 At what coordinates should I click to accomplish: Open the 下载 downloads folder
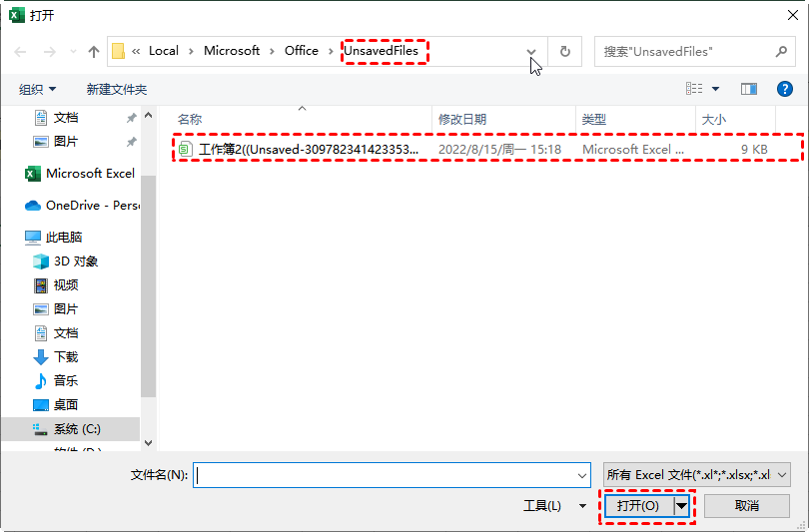(x=66, y=356)
